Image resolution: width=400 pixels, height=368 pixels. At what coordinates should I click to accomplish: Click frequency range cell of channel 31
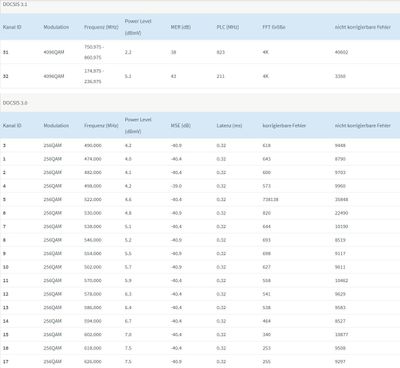coord(94,52)
